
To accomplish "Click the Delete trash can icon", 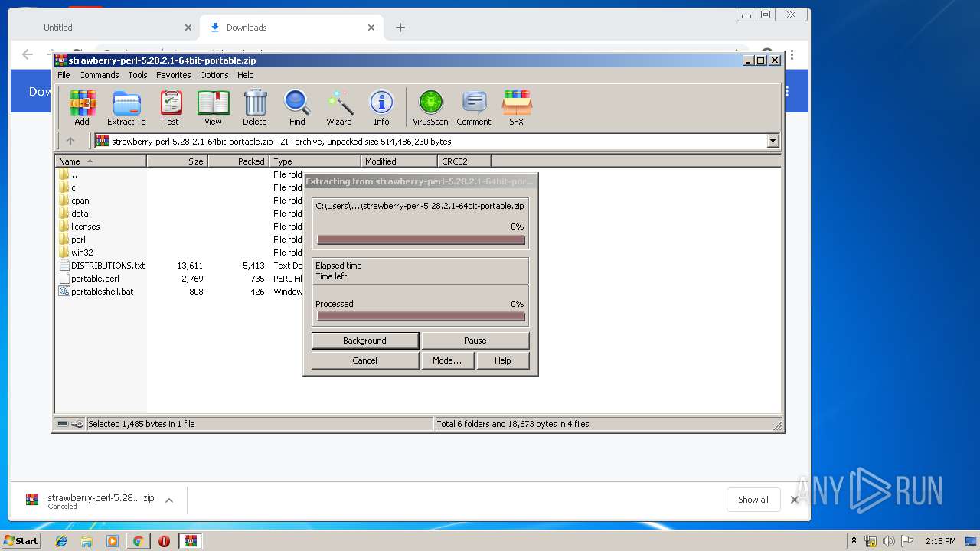I will [x=255, y=107].
